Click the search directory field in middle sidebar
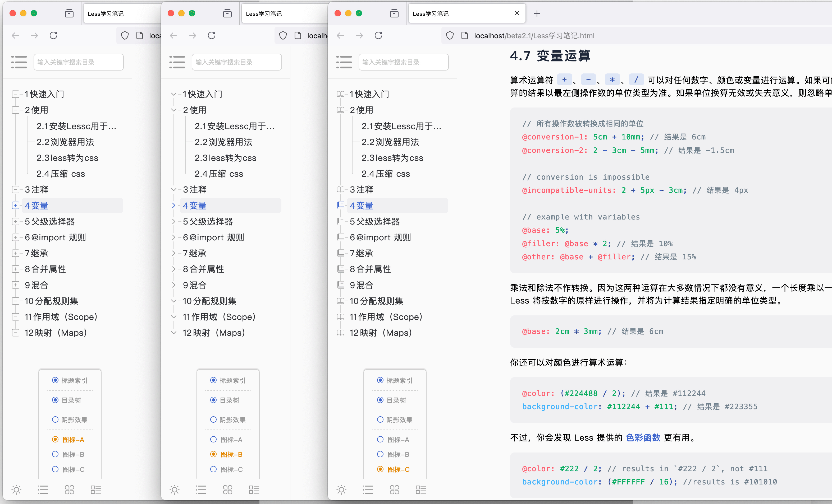 (236, 62)
